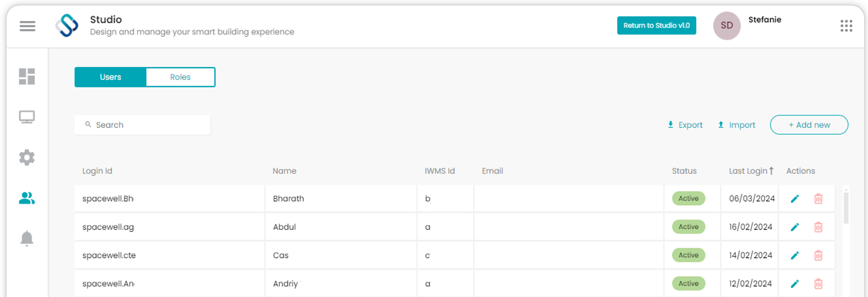Edit the Cas user row
The width and height of the screenshot is (868, 297).
795,255
